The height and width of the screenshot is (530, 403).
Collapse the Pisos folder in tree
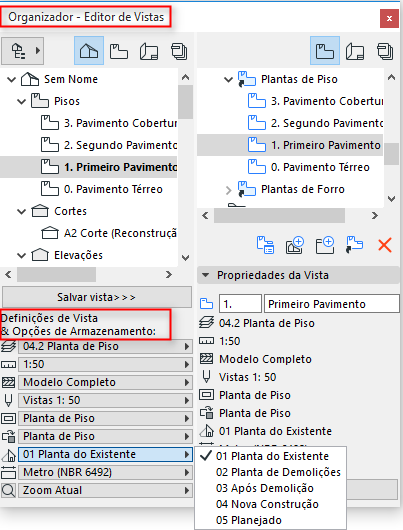tap(22, 101)
